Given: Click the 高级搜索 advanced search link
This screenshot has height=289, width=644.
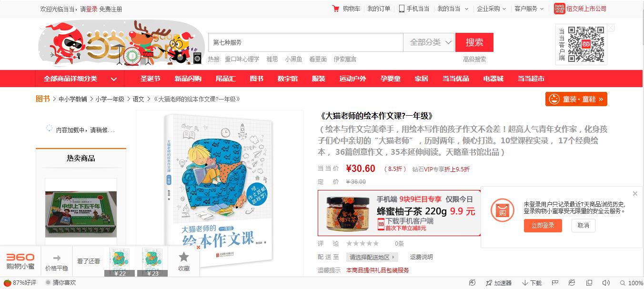Looking at the screenshot, I should pyautogui.click(x=474, y=59).
